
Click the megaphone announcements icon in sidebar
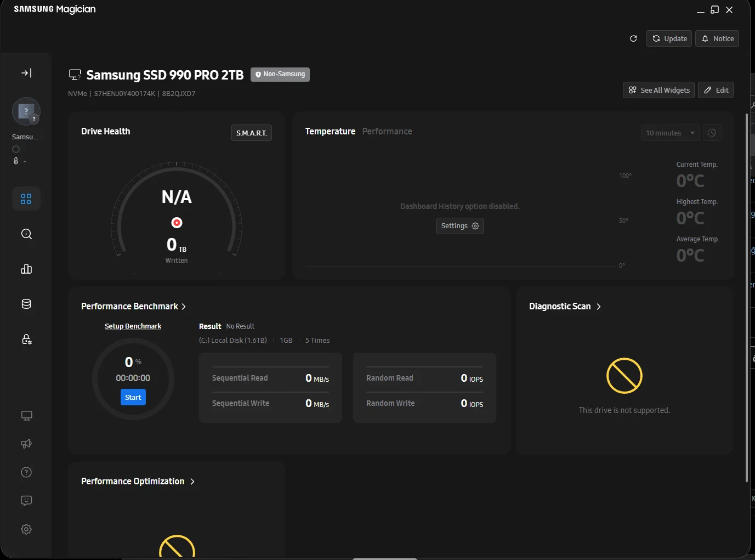click(x=26, y=444)
